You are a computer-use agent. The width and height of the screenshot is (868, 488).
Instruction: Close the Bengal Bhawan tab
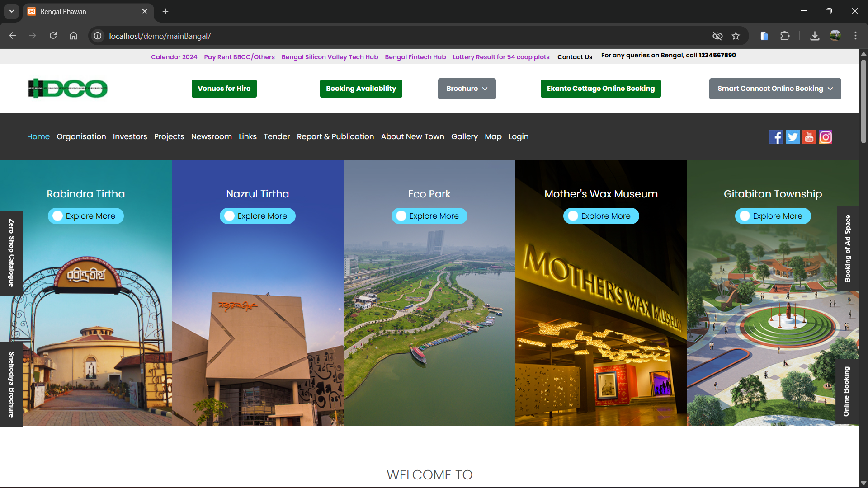[x=145, y=11]
